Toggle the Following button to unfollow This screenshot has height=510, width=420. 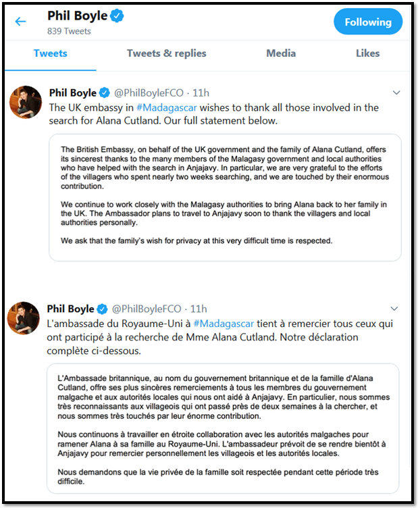click(x=368, y=22)
